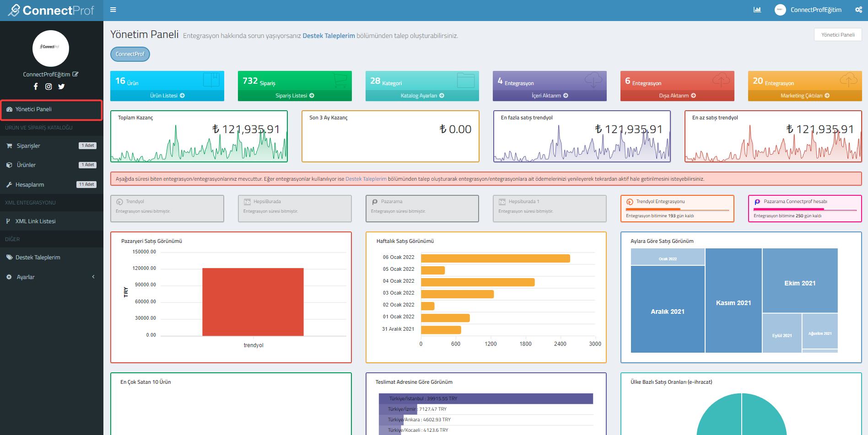Open the Ürün Listesi link
This screenshot has width=868, height=435.
click(167, 96)
